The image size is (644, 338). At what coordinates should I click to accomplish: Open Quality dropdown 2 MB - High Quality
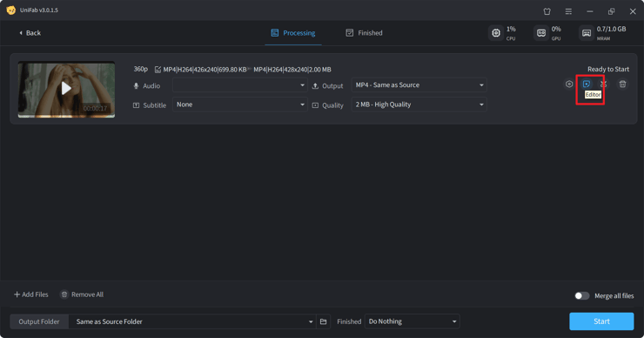point(419,105)
